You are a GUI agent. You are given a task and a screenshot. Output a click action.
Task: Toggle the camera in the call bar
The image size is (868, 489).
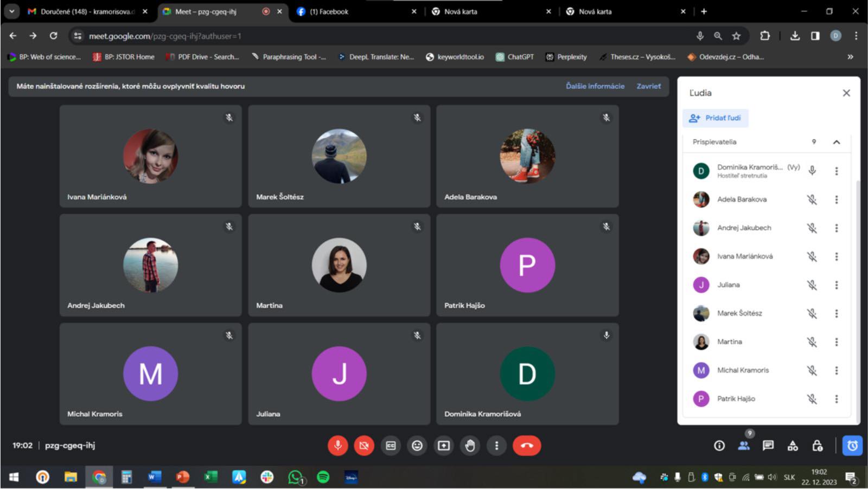[x=364, y=446]
